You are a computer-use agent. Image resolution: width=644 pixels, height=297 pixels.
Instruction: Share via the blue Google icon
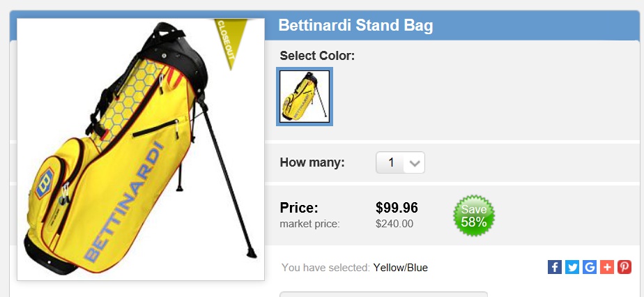tap(590, 267)
